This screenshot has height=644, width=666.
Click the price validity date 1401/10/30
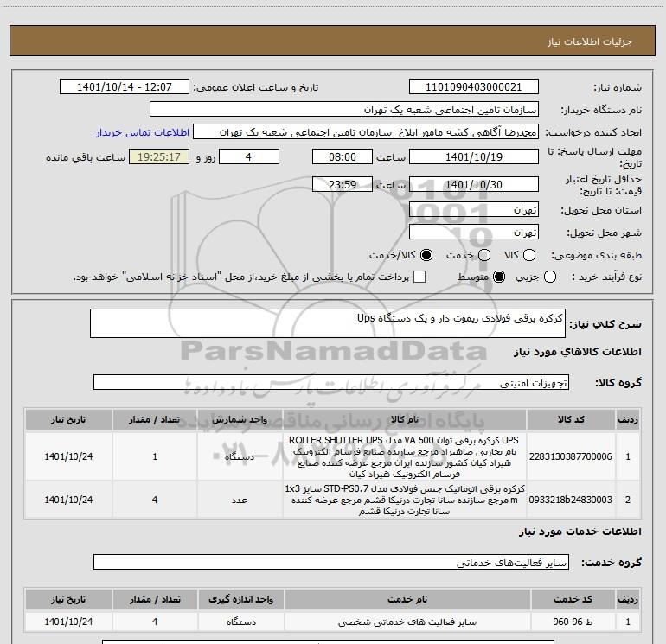474,184
